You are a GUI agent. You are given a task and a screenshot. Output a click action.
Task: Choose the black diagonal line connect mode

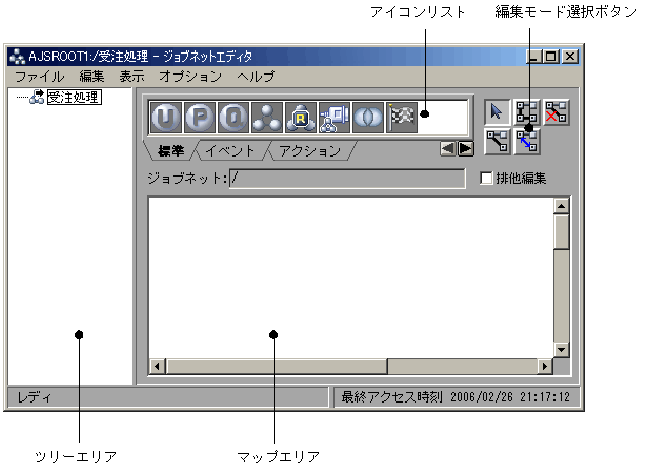(x=497, y=141)
